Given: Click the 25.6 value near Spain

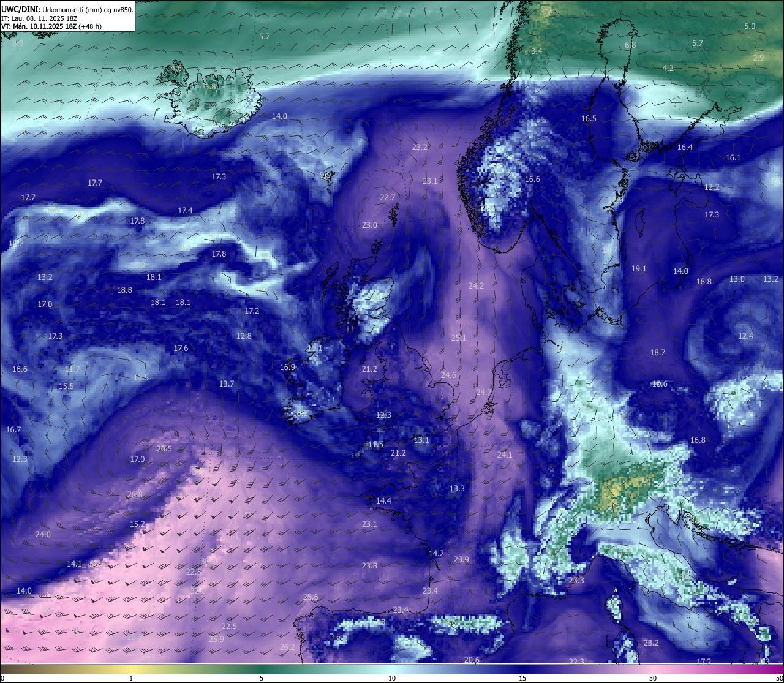Looking at the screenshot, I should [x=311, y=597].
